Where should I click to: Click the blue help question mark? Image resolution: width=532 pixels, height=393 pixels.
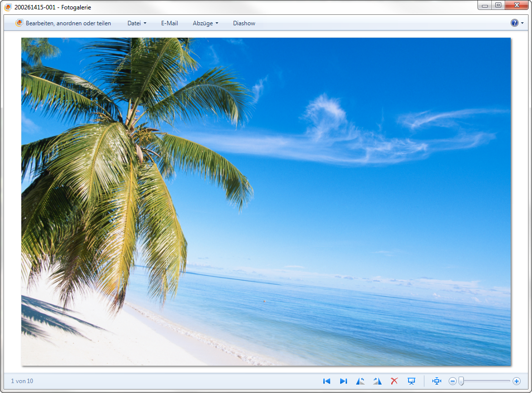tap(514, 23)
